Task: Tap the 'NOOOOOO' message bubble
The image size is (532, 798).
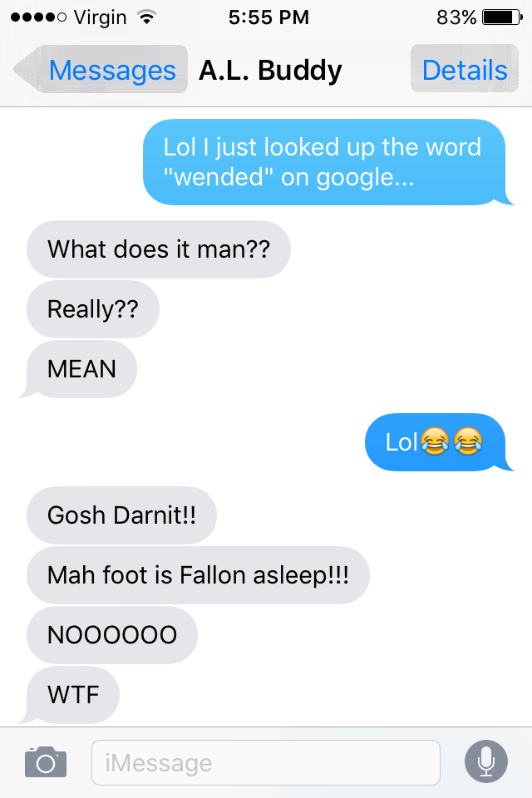Action: click(x=112, y=634)
